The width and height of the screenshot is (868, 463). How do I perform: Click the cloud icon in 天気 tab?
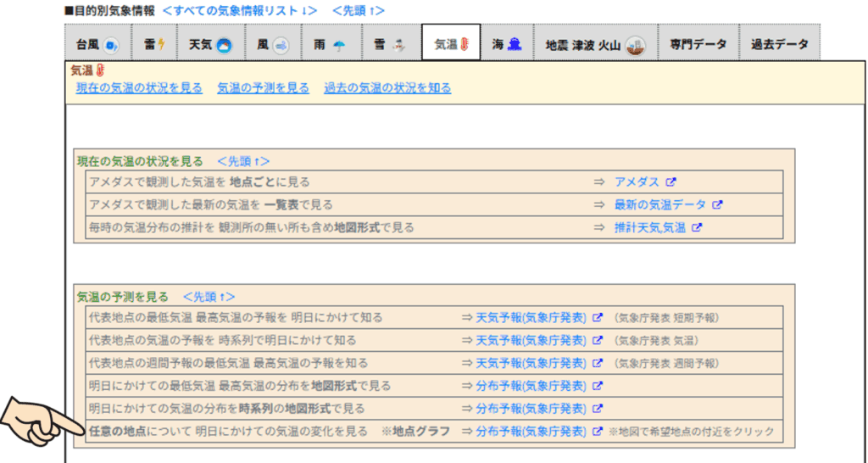(223, 44)
